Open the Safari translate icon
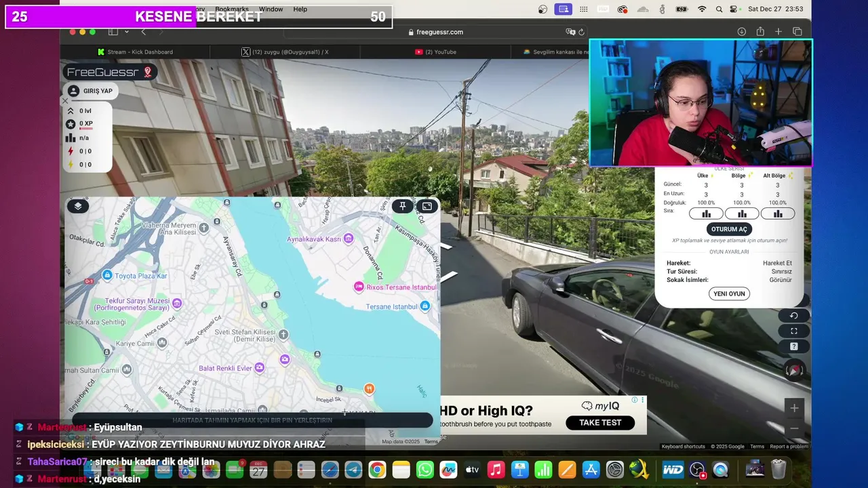This screenshot has height=488, width=868. click(570, 32)
